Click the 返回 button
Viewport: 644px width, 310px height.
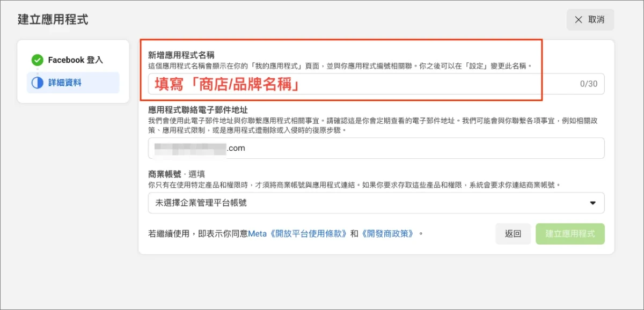[513, 234]
